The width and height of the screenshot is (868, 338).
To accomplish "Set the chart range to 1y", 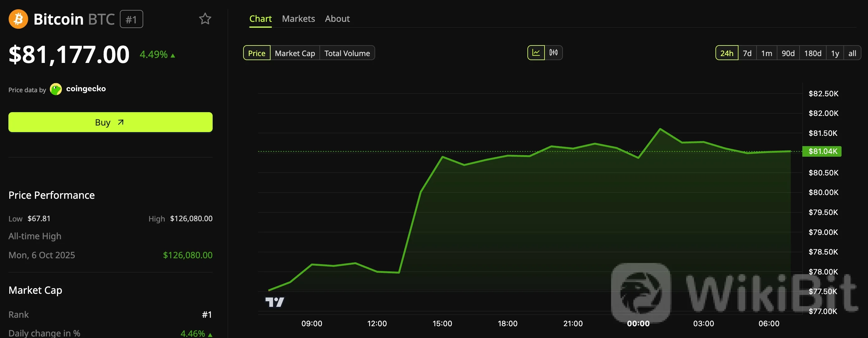I will coord(835,53).
